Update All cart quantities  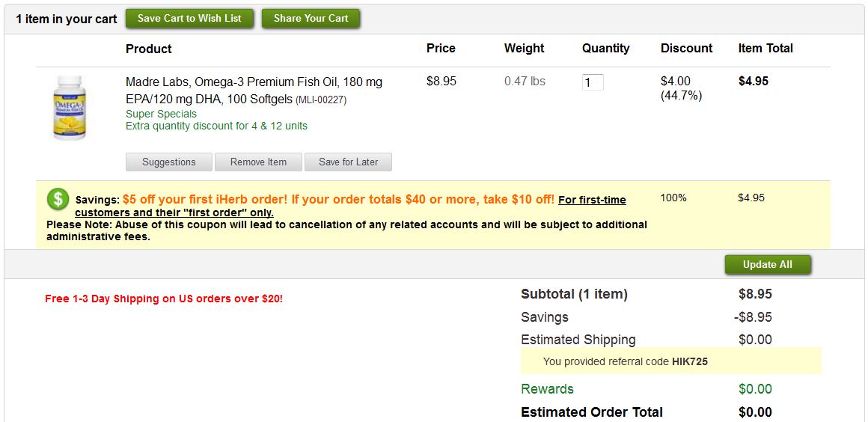767,265
